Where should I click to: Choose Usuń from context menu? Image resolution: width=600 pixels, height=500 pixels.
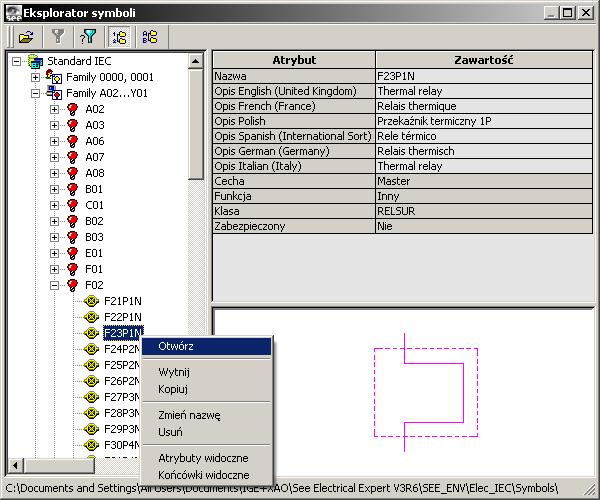coord(207,432)
